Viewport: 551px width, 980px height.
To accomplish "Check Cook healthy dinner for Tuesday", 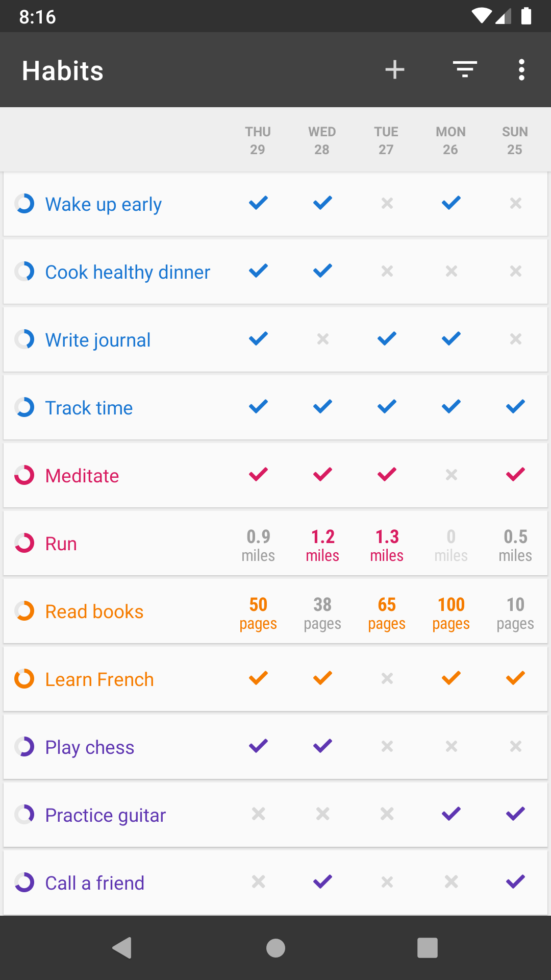I will click(387, 271).
